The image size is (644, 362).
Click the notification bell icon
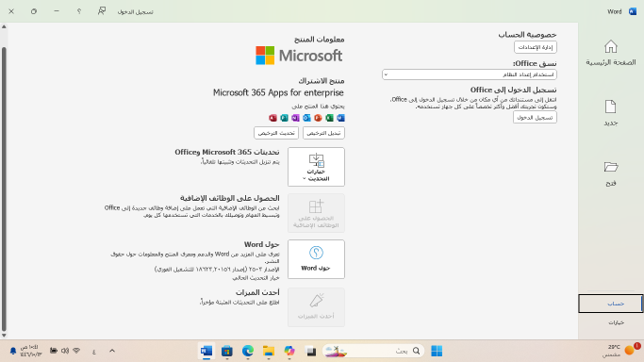[13, 351]
